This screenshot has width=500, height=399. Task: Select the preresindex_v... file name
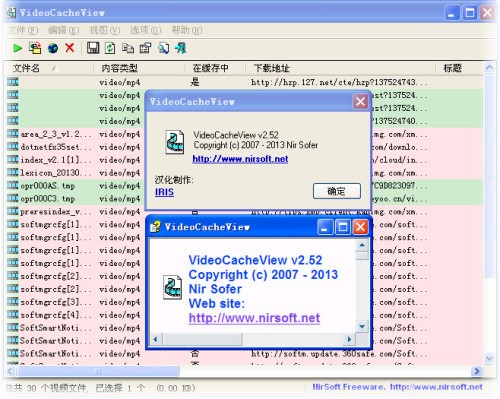click(x=56, y=212)
